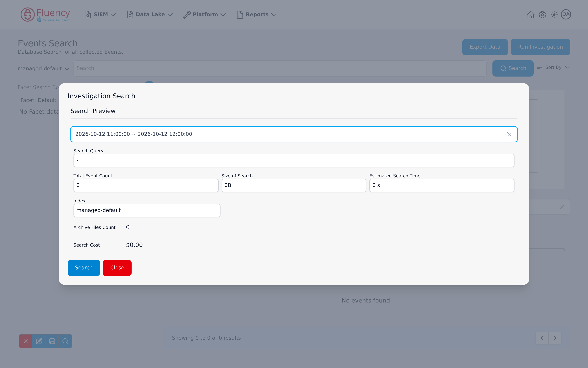Click the Estimated Search Time field
Viewport: 588px width, 368px height.
442,185
